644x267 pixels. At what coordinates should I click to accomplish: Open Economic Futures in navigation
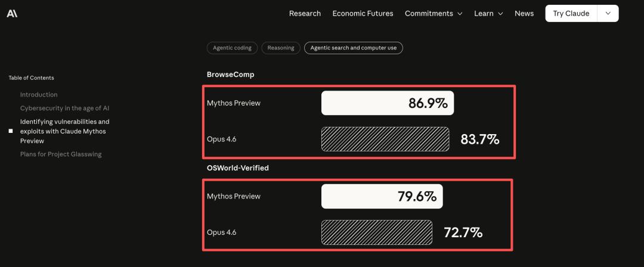pyautogui.click(x=363, y=14)
